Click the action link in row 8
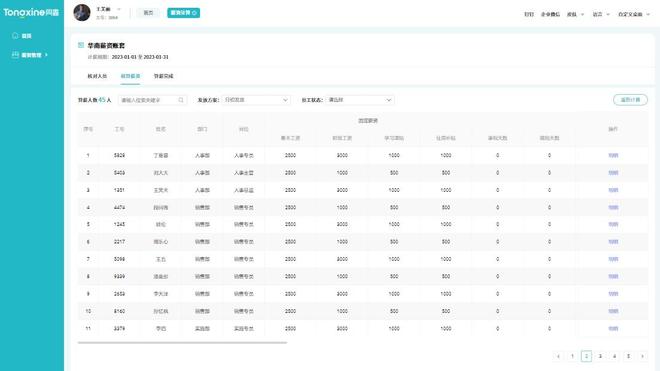The image size is (660, 371). coord(613,276)
